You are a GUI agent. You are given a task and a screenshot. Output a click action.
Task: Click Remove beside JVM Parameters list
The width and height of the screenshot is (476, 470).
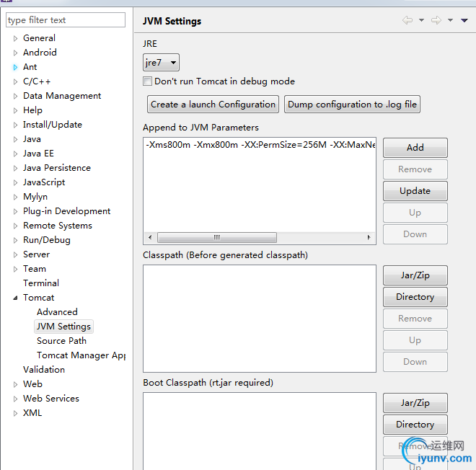[415, 169]
